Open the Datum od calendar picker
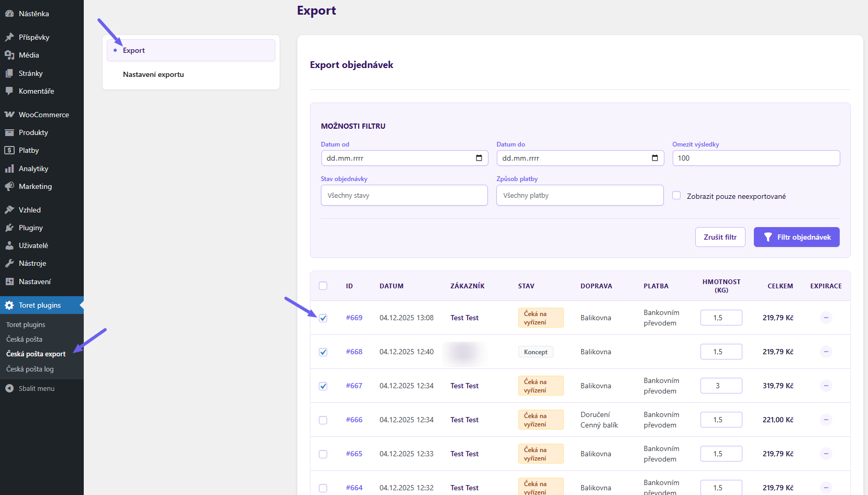868x495 pixels. click(478, 157)
